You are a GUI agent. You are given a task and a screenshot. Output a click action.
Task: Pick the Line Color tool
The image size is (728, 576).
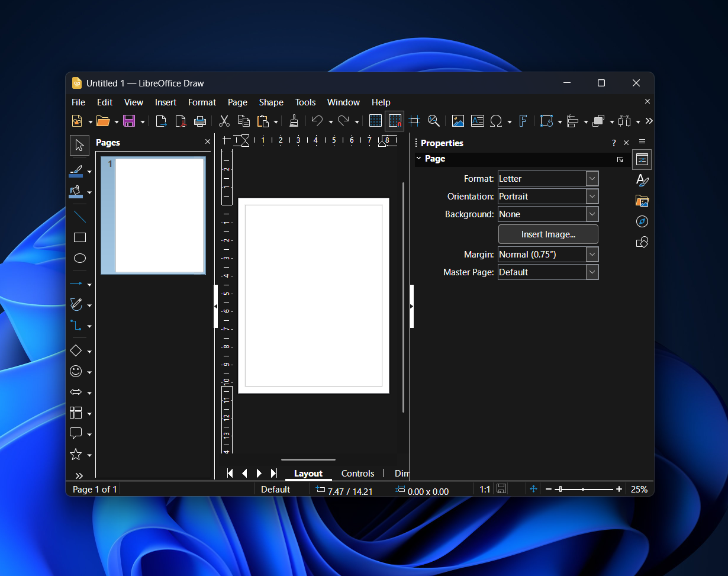click(x=76, y=171)
